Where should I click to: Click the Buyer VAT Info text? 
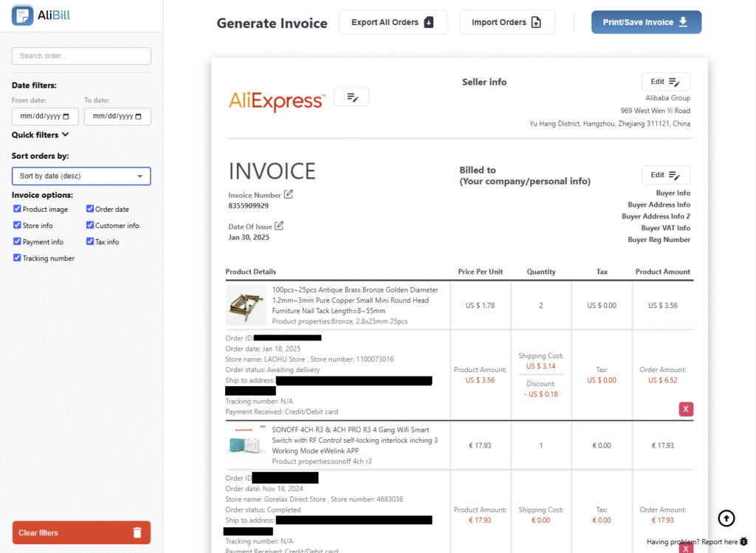665,228
